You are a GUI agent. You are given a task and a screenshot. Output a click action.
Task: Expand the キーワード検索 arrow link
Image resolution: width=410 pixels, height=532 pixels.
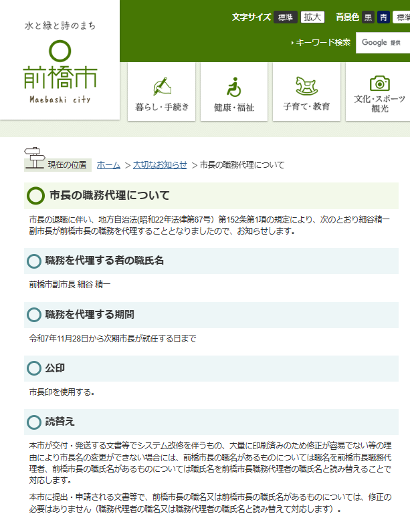(x=321, y=42)
